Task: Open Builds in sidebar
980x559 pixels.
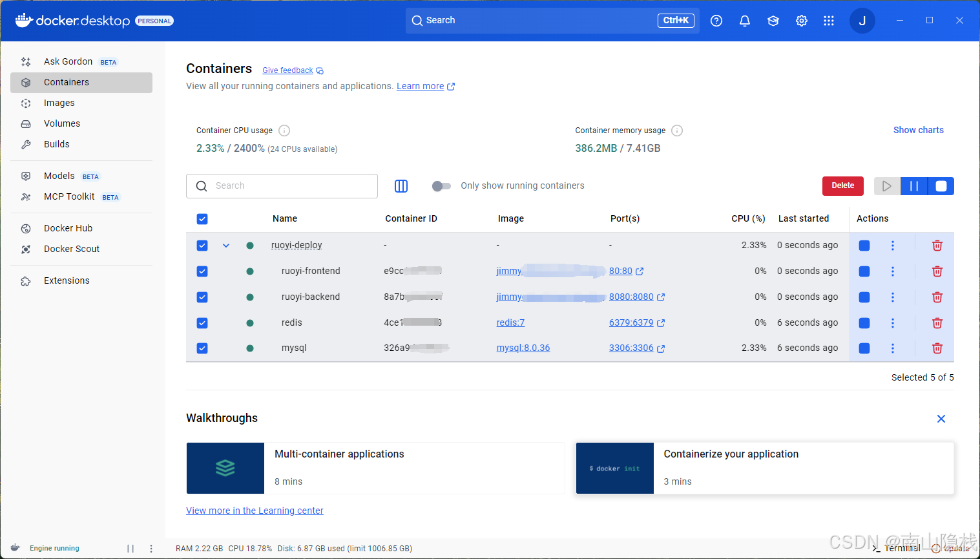Action: click(81, 144)
